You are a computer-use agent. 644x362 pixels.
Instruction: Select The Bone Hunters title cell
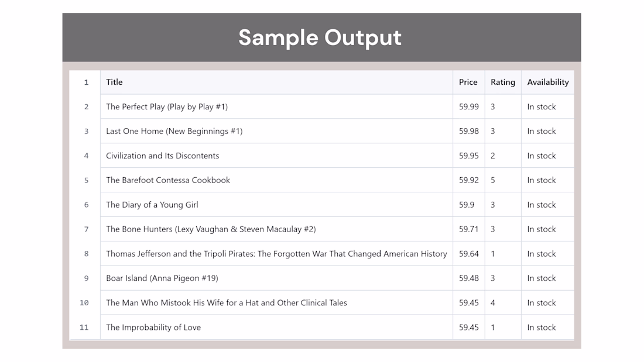(276, 229)
